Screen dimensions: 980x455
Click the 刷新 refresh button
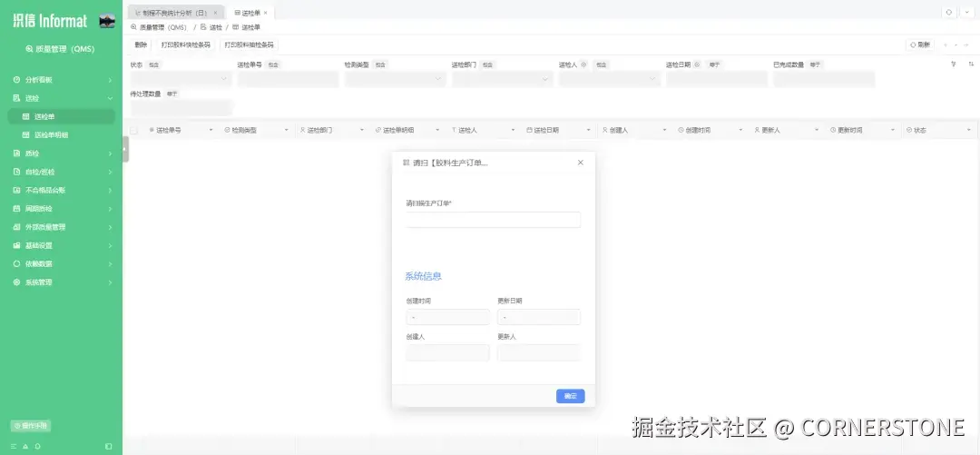[x=920, y=45]
